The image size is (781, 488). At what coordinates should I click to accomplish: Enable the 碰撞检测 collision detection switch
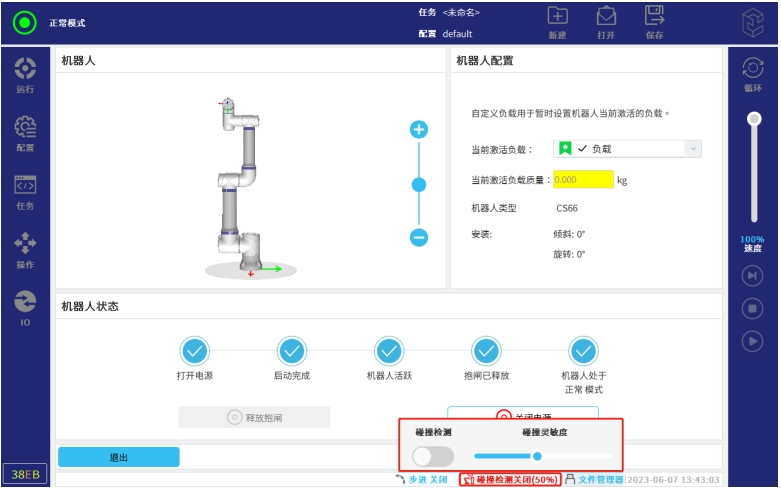[433, 456]
